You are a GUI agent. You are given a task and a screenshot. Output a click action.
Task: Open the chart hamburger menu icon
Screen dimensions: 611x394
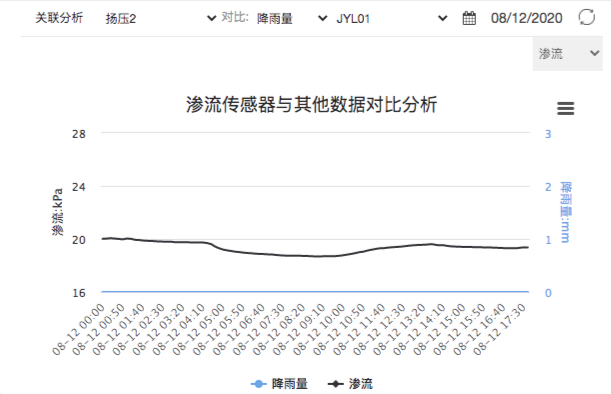(565, 108)
